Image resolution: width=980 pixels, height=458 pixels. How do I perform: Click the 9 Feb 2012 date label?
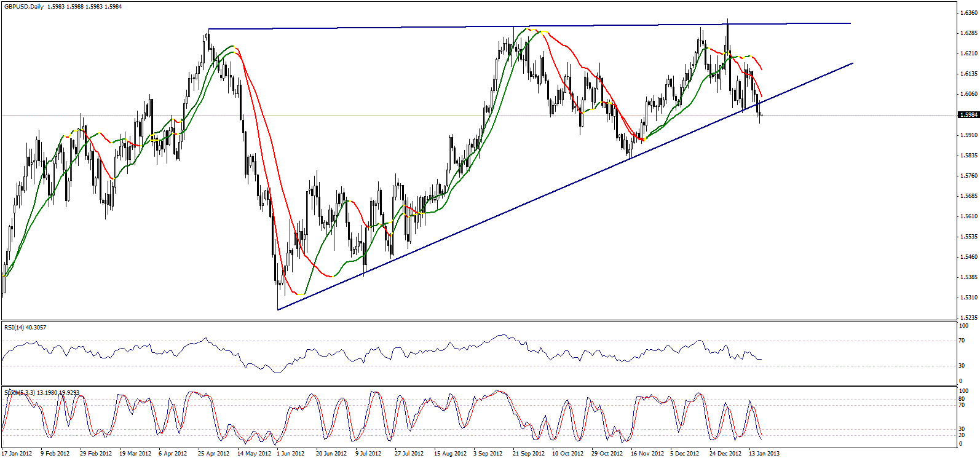pos(55,454)
